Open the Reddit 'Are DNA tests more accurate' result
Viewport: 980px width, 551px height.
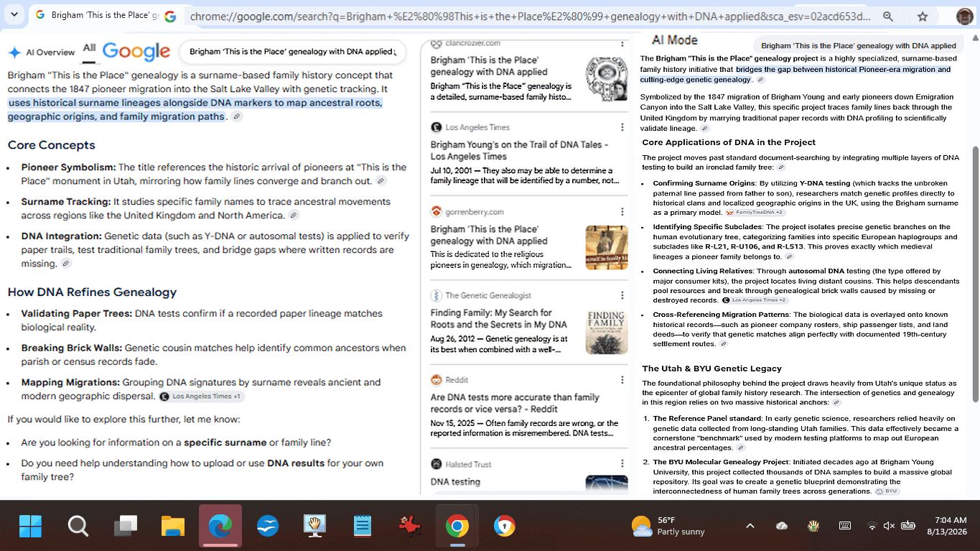pyautogui.click(x=515, y=403)
